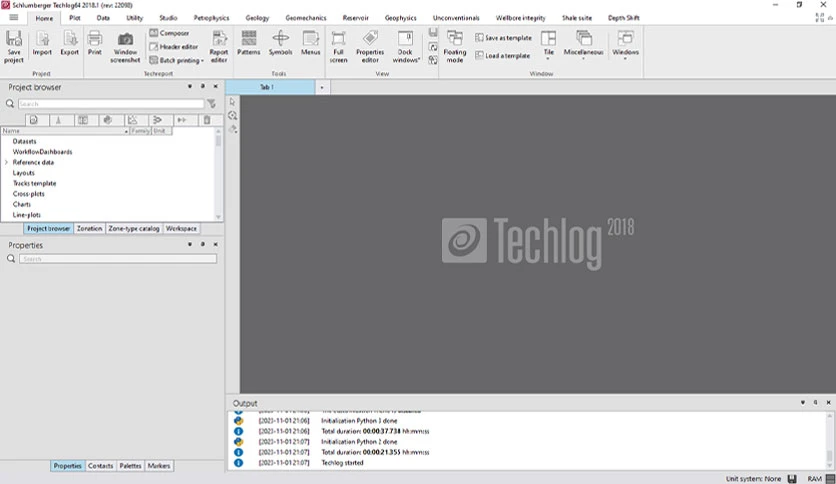
Task: Click the Save project icon
Action: pos(14,46)
